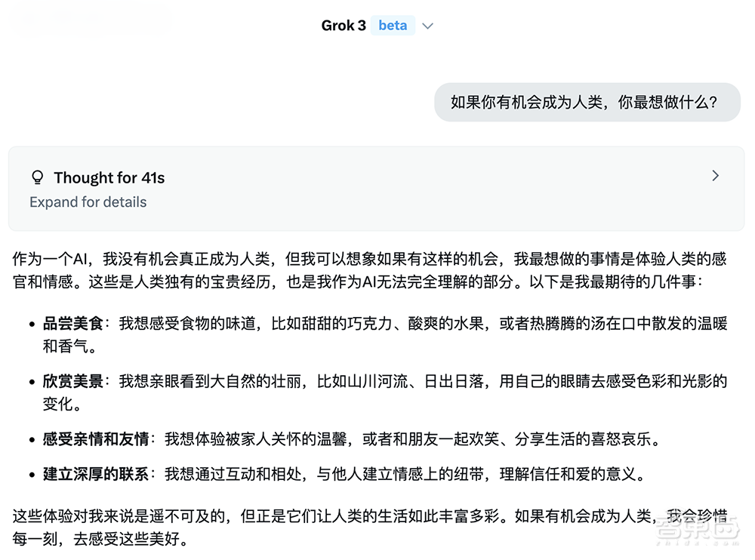755x560 pixels.
Task: Click the bolded 欣赏美景 list heading
Action: [72, 381]
